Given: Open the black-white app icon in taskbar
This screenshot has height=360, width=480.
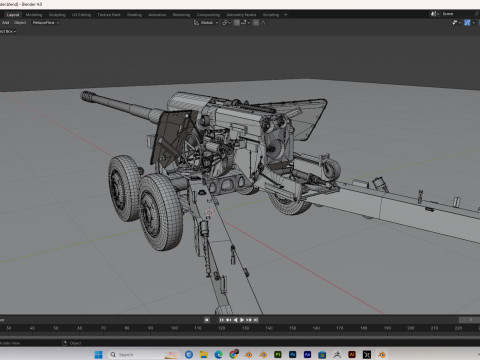Looking at the screenshot, I should tap(367, 355).
